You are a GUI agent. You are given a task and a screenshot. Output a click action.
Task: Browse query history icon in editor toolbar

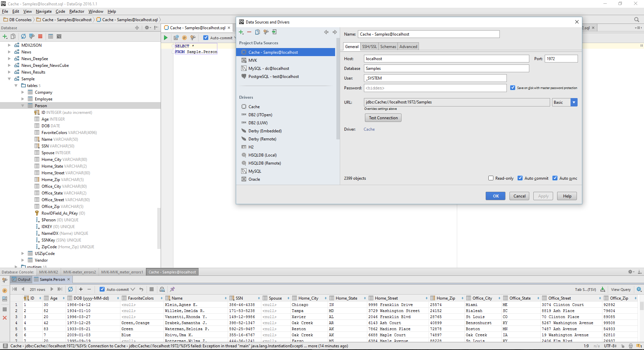(x=176, y=38)
